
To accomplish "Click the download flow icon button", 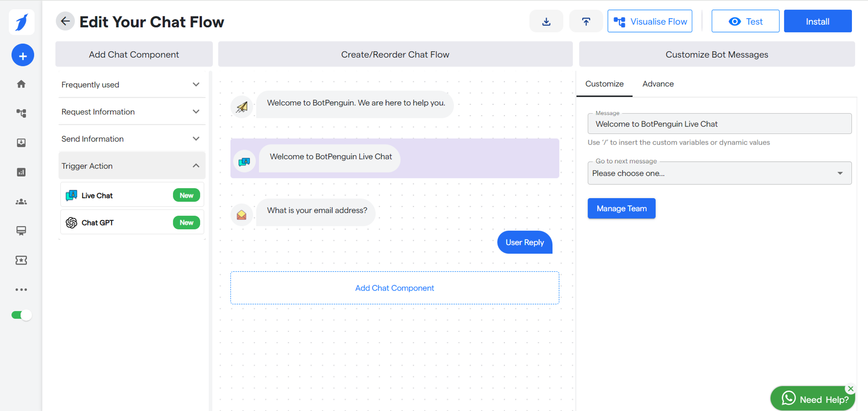I will click(546, 21).
